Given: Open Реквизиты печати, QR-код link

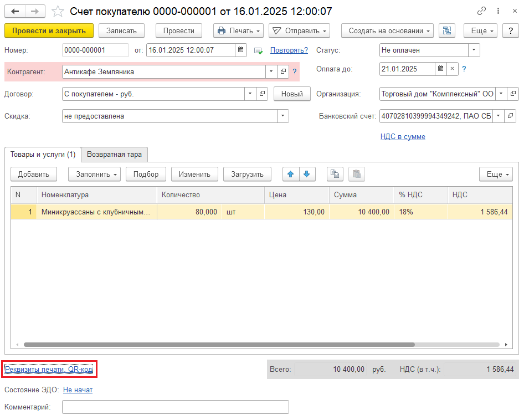Looking at the screenshot, I should point(49,370).
